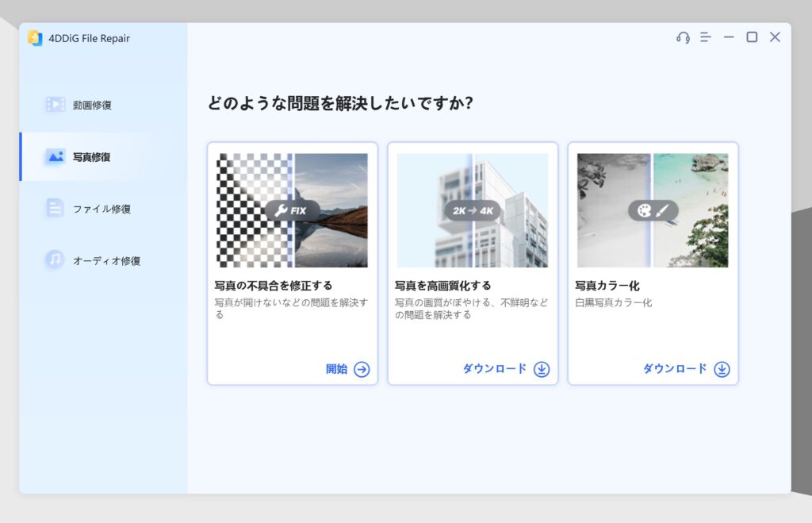Minimize the 4DDiG File Repair window

point(729,37)
